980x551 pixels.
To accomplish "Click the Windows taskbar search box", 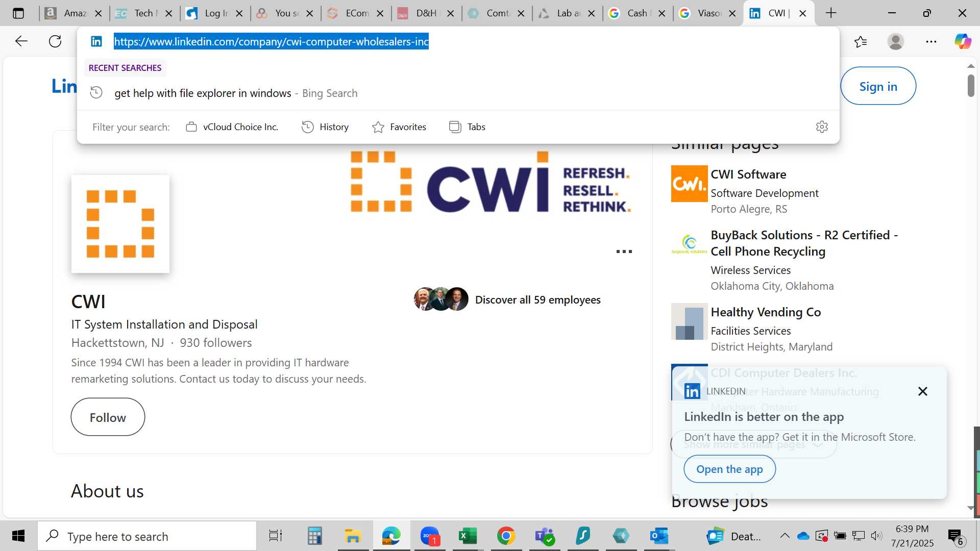I will [147, 536].
